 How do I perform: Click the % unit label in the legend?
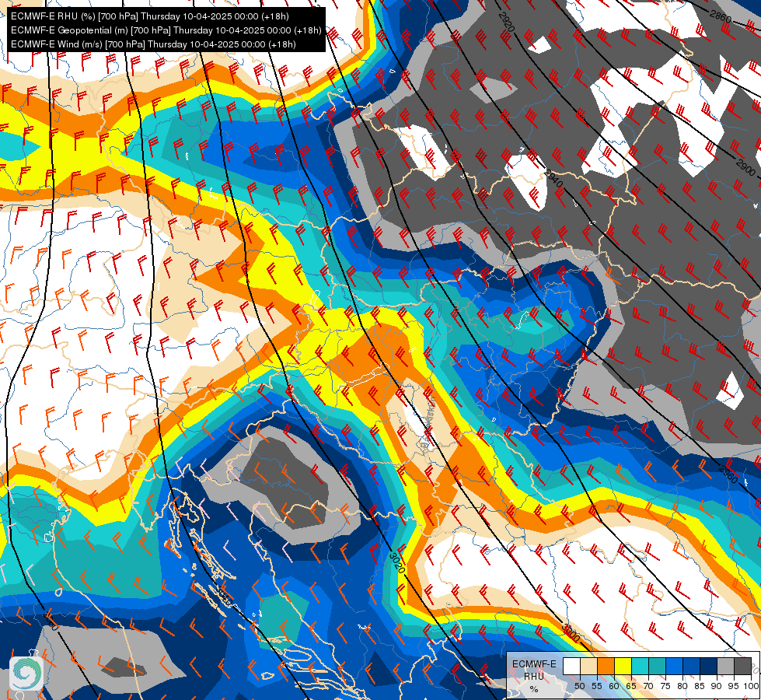coord(534,689)
